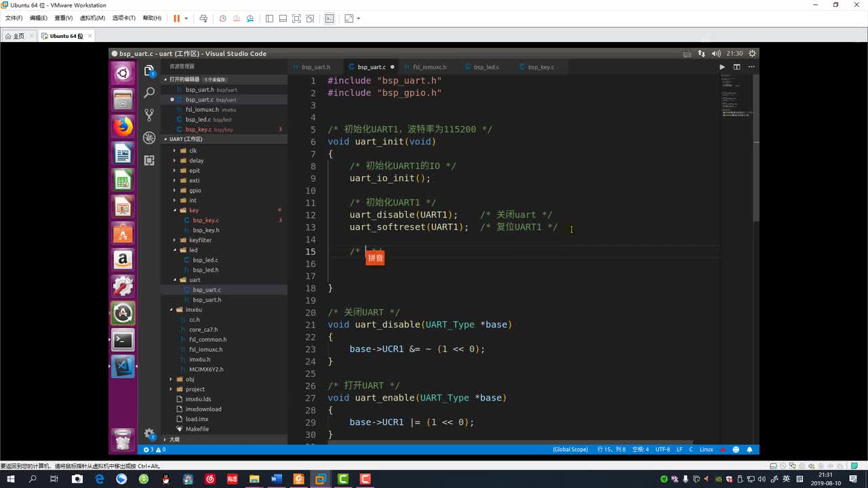This screenshot has height=488, width=868.
Task: Switch to bsp_key.c editor tab
Action: (540, 67)
